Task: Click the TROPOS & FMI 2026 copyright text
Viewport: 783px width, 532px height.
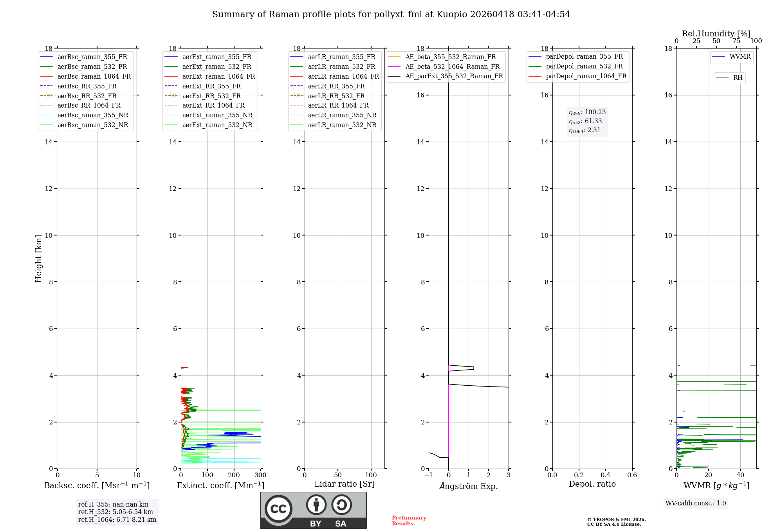Action: (x=616, y=520)
